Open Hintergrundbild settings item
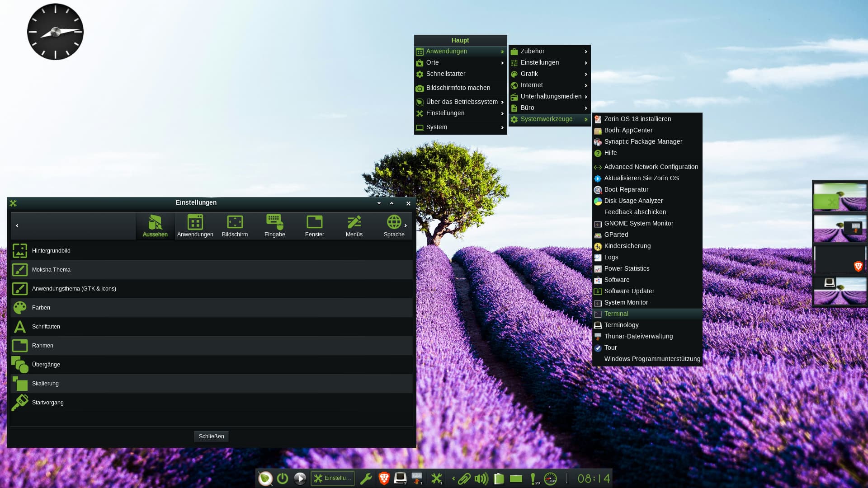 51,251
